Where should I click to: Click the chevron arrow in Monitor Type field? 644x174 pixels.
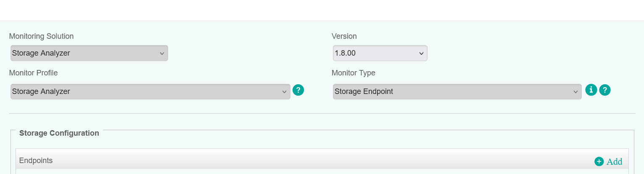coord(575,92)
